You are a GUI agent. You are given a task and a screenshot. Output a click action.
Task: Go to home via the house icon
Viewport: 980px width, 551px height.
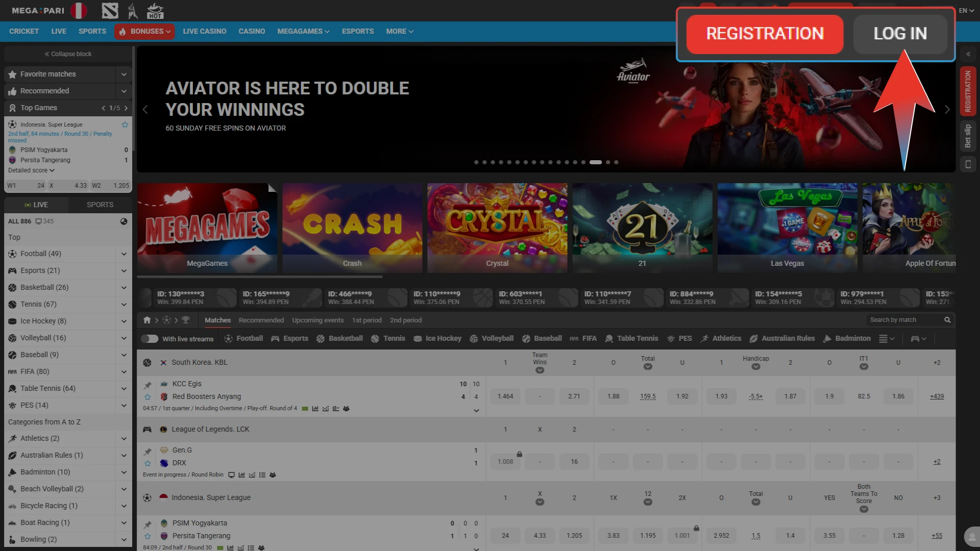click(x=147, y=320)
